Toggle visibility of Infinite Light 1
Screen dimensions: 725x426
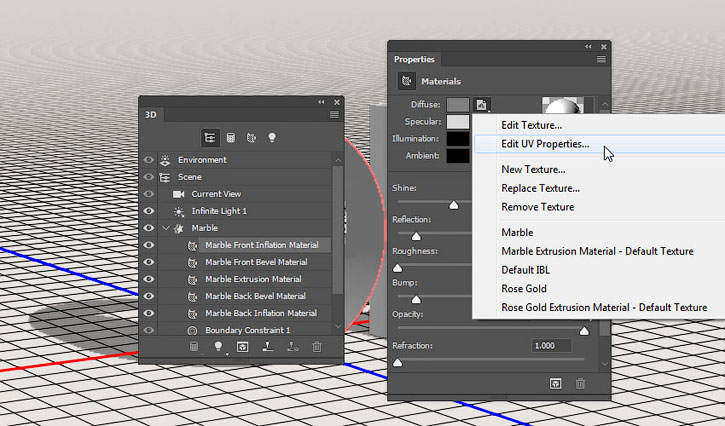(148, 211)
